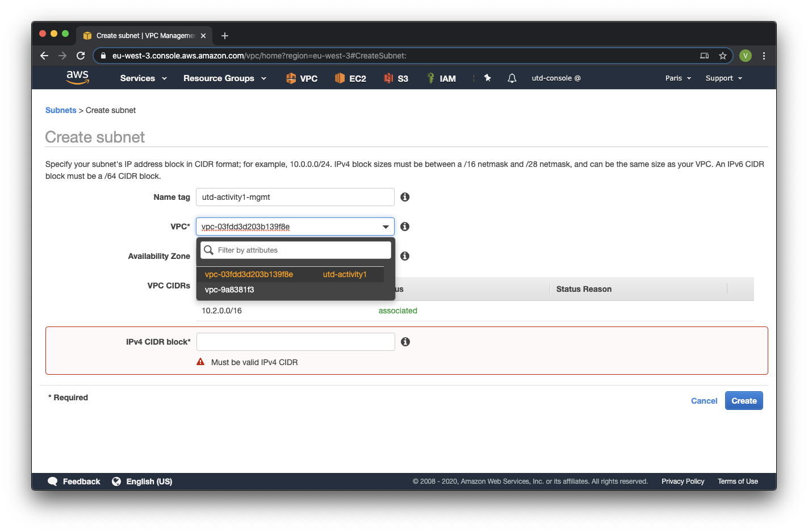
Task: Click the site lock icon
Action: [103, 56]
